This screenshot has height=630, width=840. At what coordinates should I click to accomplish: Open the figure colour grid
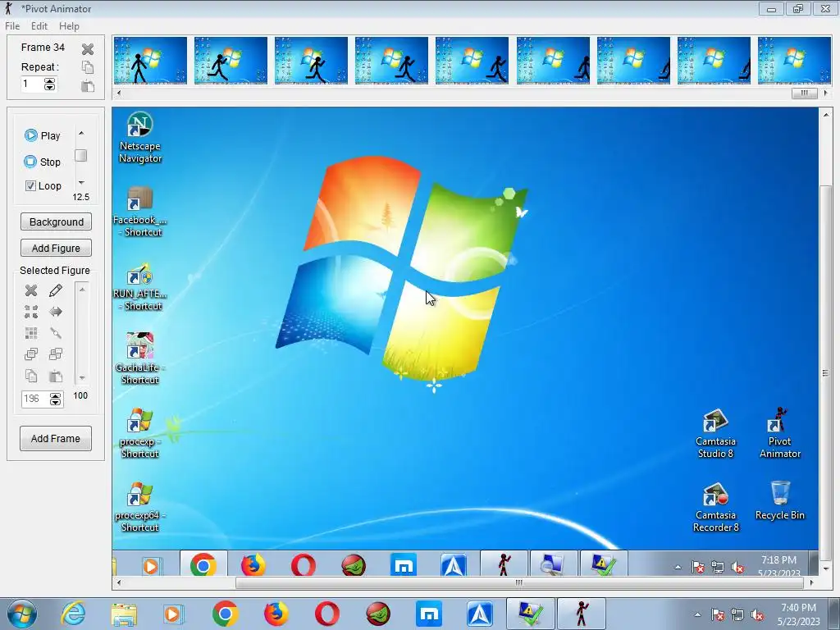(31, 333)
